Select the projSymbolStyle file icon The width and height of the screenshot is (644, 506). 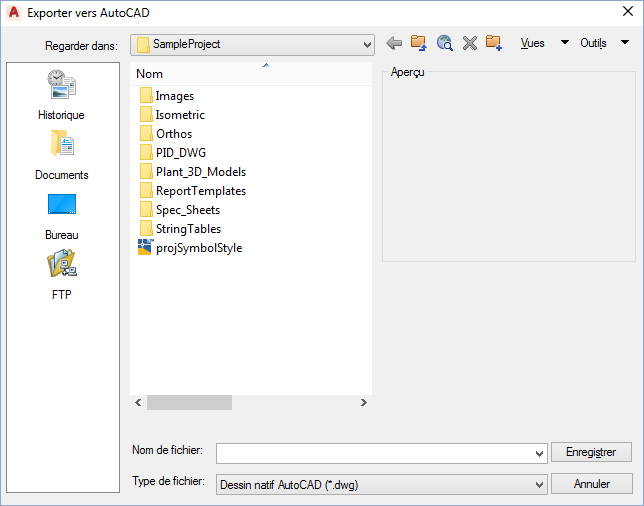coord(145,247)
